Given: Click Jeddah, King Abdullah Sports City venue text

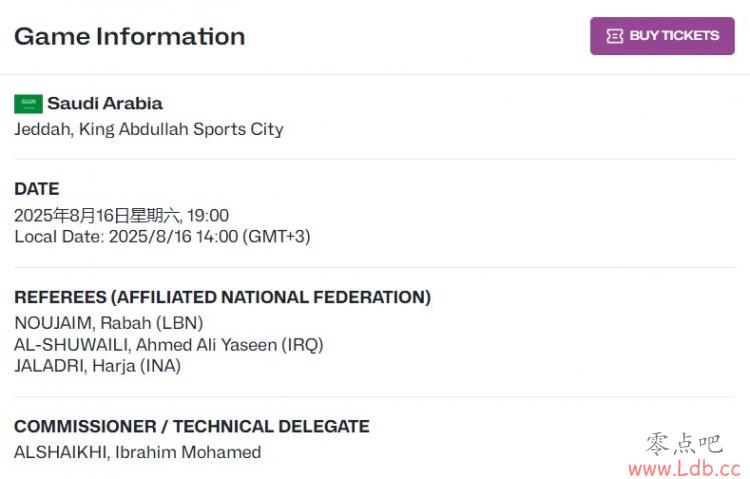Looking at the screenshot, I should (149, 129).
